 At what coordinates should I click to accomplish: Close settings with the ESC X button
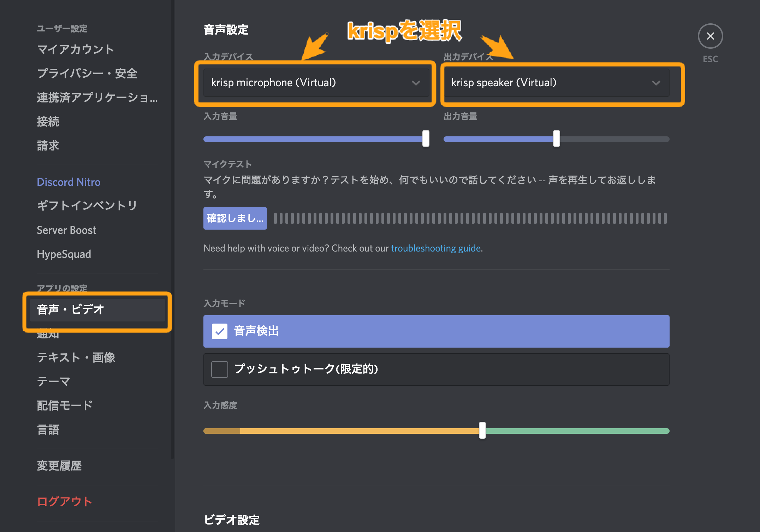click(x=710, y=36)
